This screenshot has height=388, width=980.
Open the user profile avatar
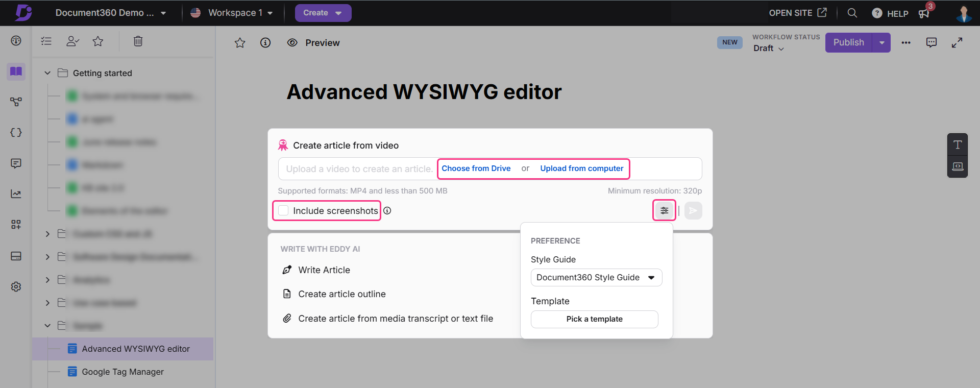(x=964, y=13)
